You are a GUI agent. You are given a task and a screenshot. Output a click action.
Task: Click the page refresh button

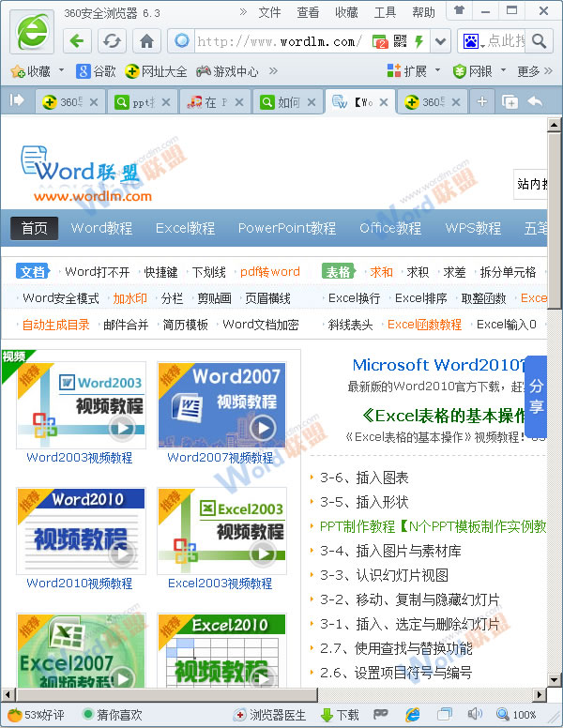(112, 41)
